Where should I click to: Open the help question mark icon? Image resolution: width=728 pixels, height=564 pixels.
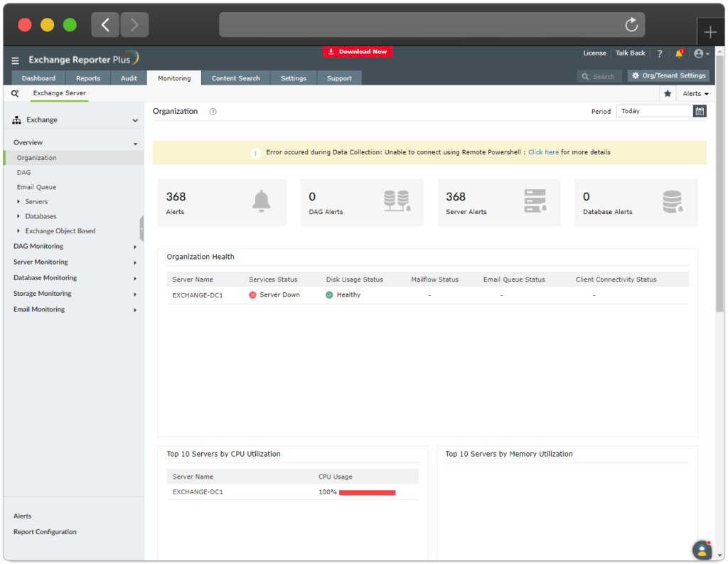coord(660,53)
